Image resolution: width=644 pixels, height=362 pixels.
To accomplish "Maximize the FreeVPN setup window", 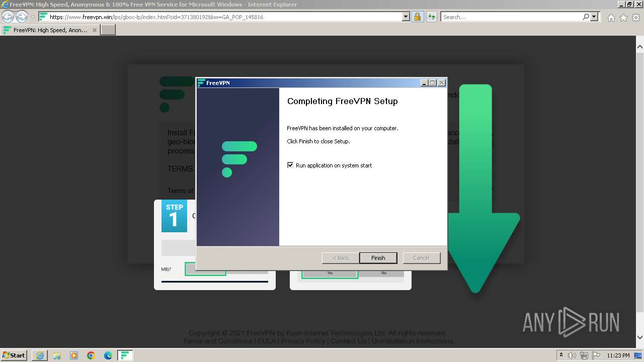I will coord(433,83).
